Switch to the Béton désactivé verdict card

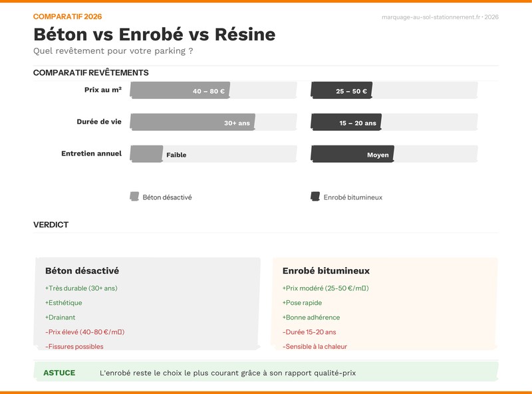[82, 270]
